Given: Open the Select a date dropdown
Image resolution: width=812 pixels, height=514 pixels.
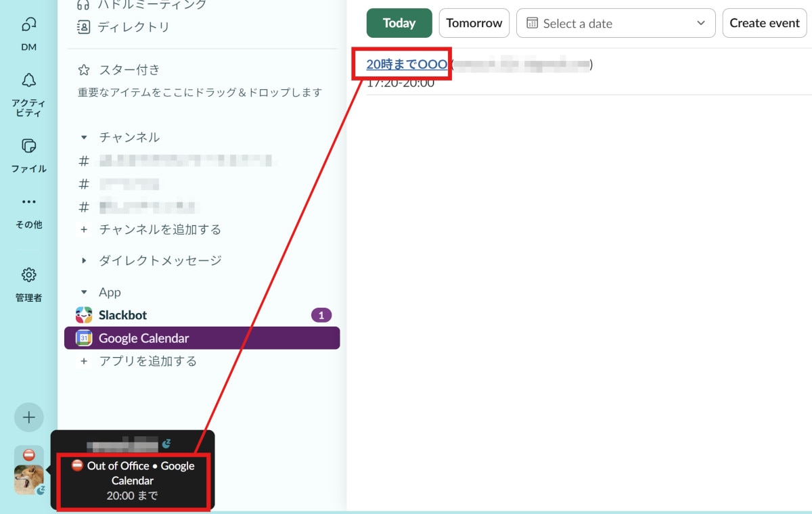Looking at the screenshot, I should tap(615, 23).
